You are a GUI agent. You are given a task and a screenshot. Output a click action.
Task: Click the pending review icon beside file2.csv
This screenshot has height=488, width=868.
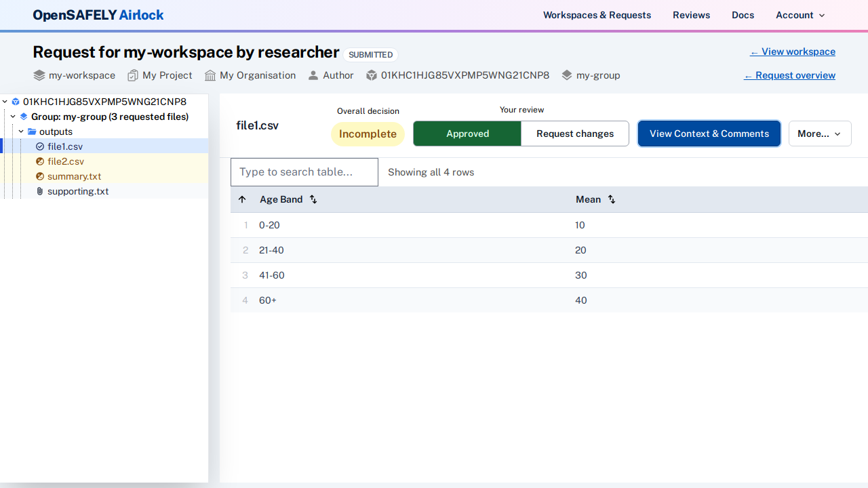(x=40, y=161)
